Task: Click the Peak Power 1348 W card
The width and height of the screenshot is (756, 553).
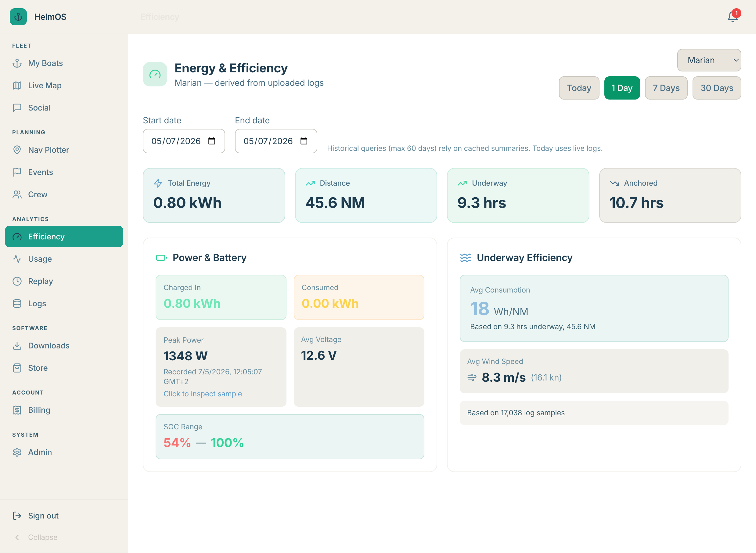Action: click(x=221, y=367)
